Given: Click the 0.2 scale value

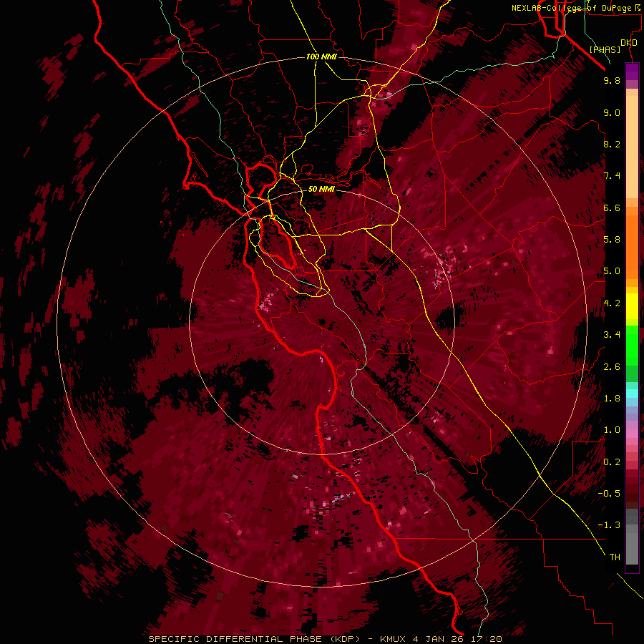Looking at the screenshot, I should click(x=612, y=462).
